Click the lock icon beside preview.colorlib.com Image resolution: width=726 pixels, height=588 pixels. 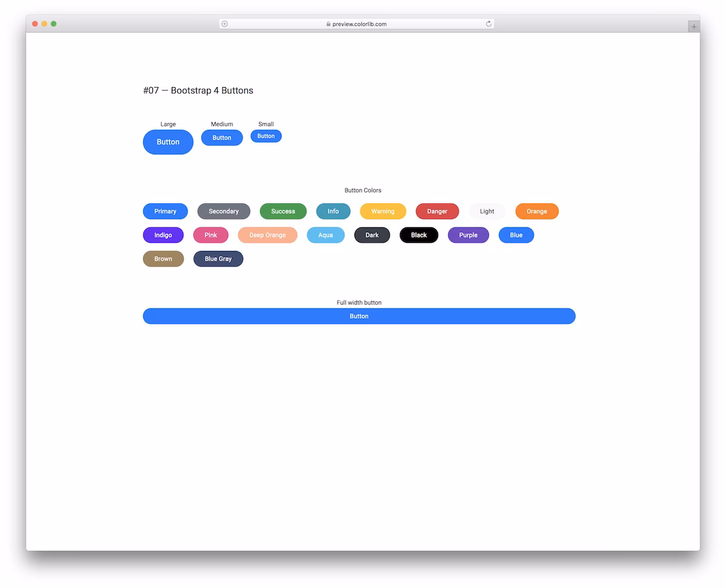coord(329,24)
